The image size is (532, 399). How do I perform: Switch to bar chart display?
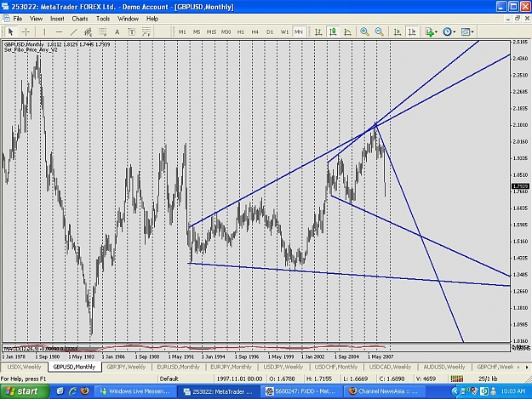pyautogui.click(x=318, y=31)
